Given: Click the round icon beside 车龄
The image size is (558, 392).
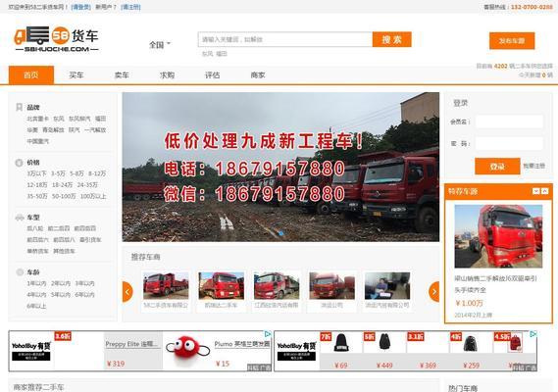Looking at the screenshot, I should pyautogui.click(x=20, y=272).
